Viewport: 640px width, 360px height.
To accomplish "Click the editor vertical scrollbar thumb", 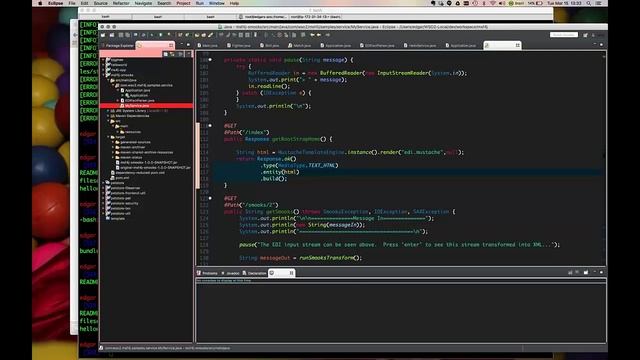I will [x=604, y=155].
